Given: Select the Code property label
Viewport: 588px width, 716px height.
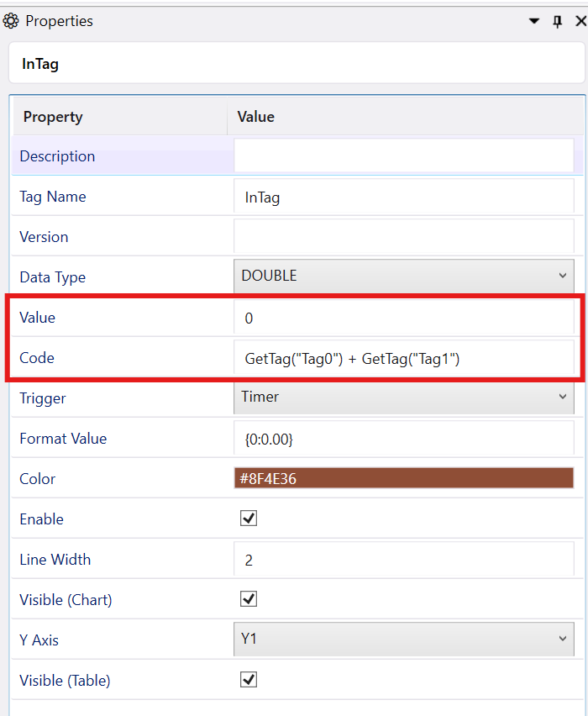Looking at the screenshot, I should tap(36, 357).
